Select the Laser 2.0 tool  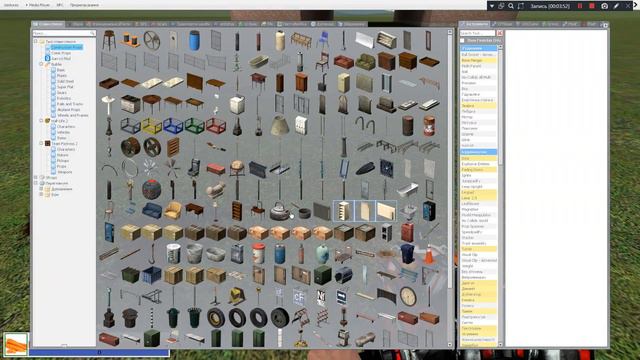pyautogui.click(x=478, y=198)
